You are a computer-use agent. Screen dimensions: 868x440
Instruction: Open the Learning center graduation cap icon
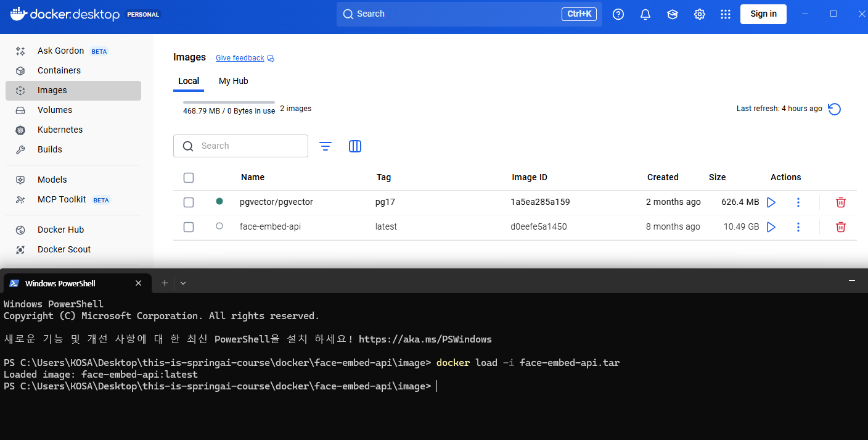[x=673, y=14]
